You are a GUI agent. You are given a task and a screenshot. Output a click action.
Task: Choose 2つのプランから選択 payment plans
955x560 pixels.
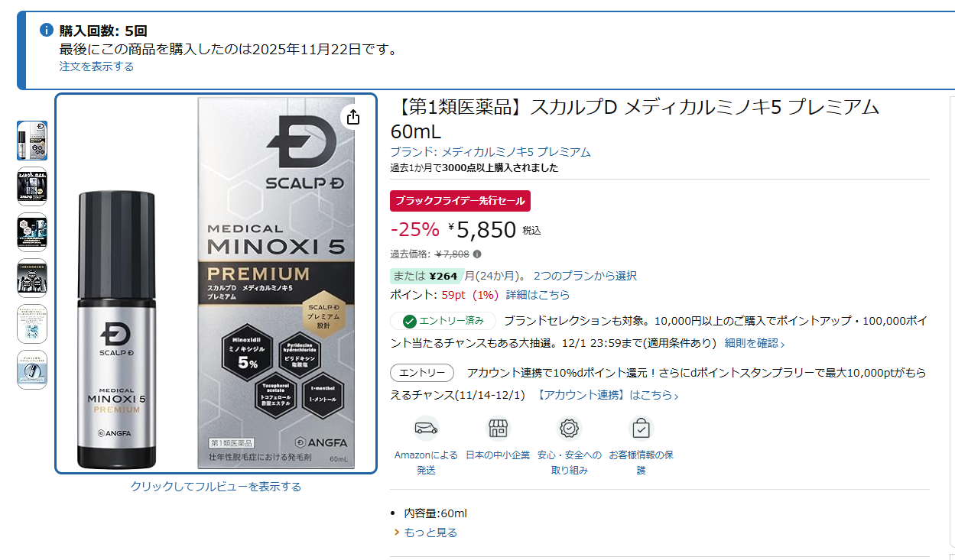[585, 276]
